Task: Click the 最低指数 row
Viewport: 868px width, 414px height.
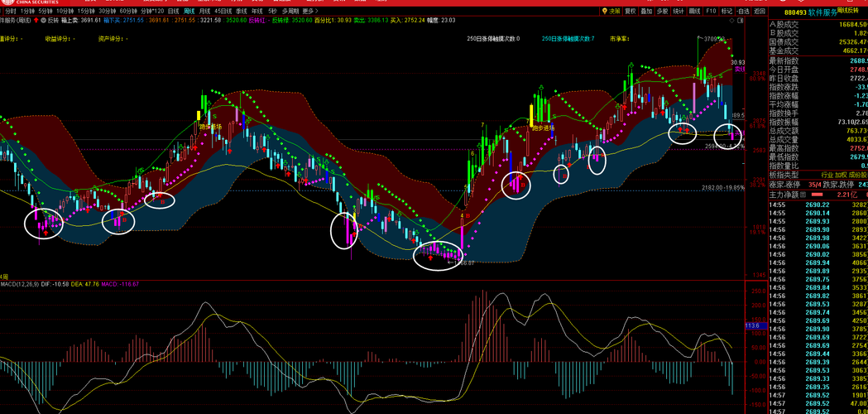Action: click(x=818, y=156)
